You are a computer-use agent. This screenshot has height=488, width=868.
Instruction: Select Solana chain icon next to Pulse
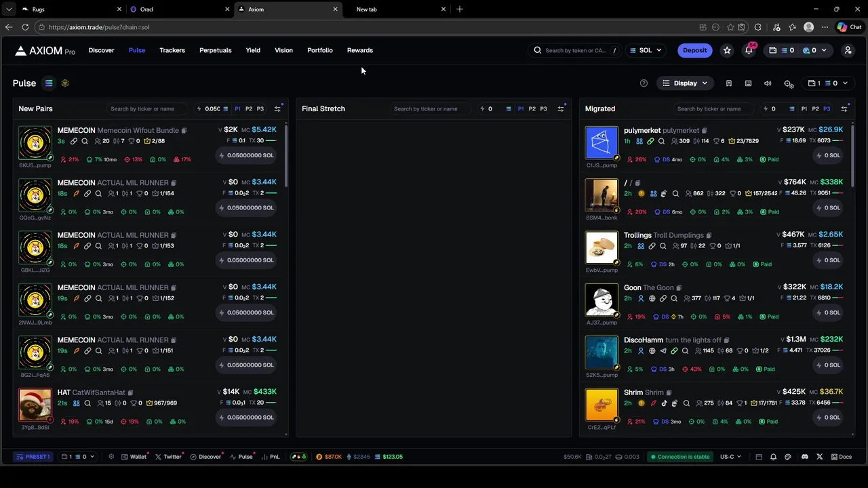click(49, 83)
